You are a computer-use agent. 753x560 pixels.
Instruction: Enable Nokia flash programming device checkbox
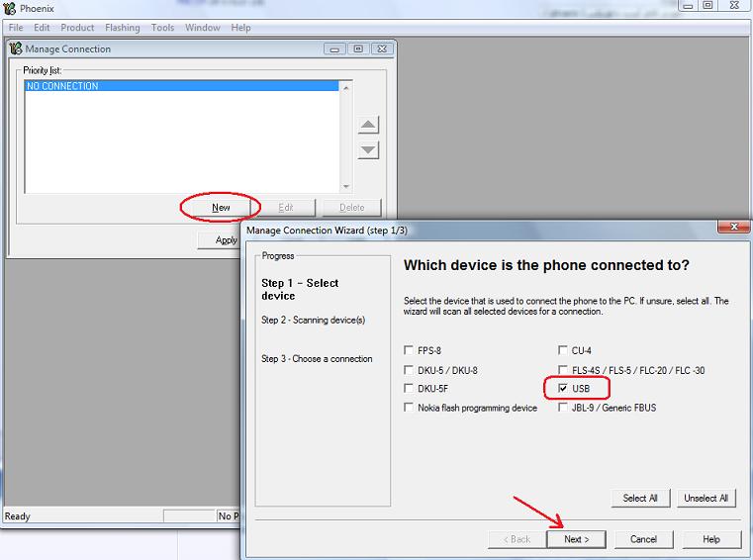point(409,408)
